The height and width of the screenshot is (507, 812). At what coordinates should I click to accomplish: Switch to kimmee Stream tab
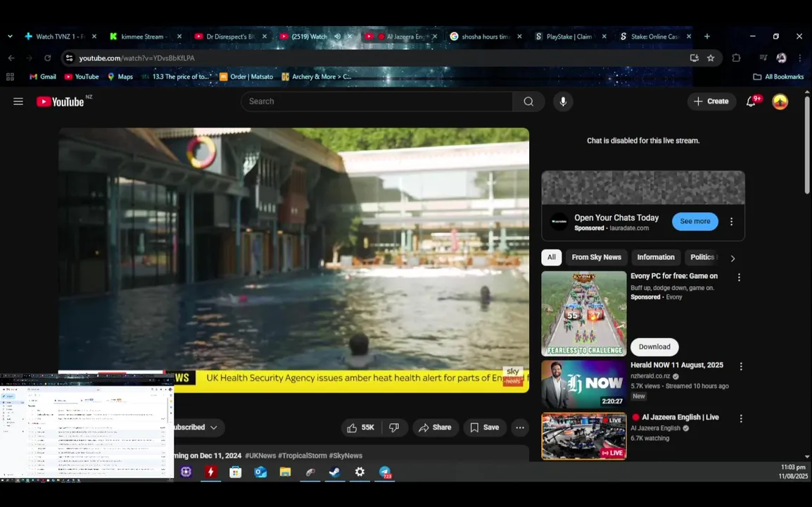click(146, 37)
